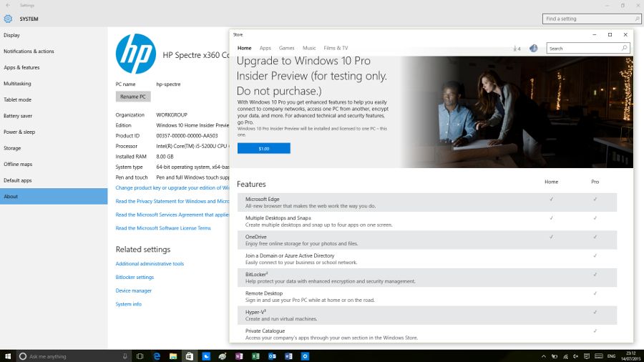Click the BitLocker feature row
644x362 pixels.
(x=427, y=278)
